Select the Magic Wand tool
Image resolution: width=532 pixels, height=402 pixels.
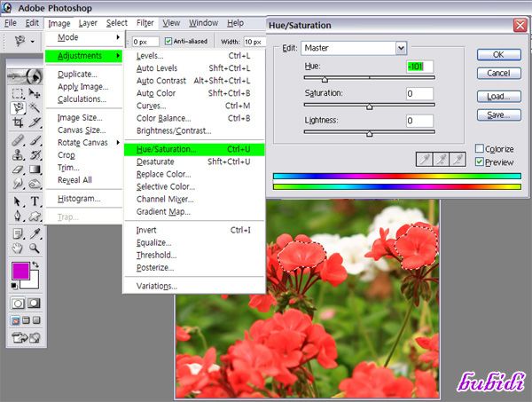pos(35,108)
